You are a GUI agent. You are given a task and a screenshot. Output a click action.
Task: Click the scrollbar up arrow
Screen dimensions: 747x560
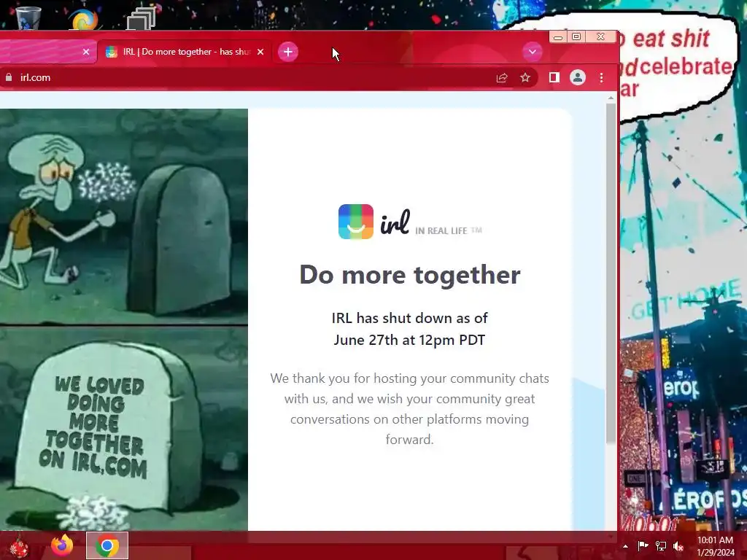pos(611,98)
